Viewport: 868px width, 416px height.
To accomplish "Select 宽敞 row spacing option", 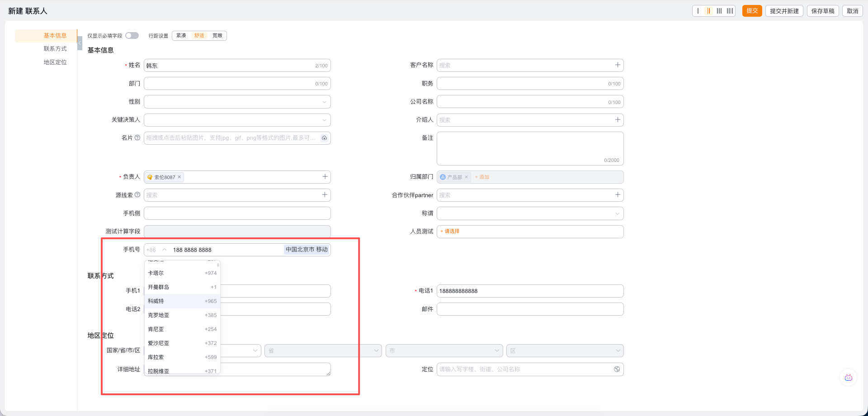I will [x=217, y=36].
